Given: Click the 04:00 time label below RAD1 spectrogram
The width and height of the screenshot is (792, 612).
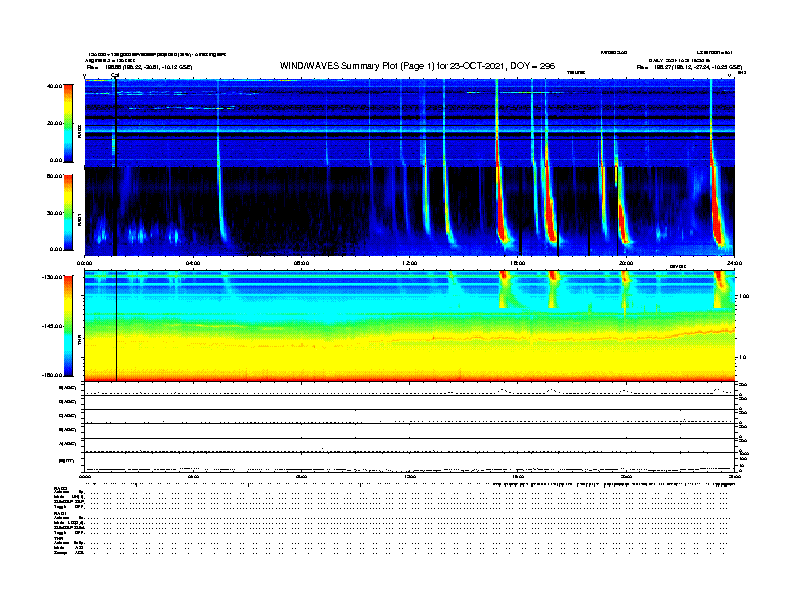Looking at the screenshot, I should (193, 263).
